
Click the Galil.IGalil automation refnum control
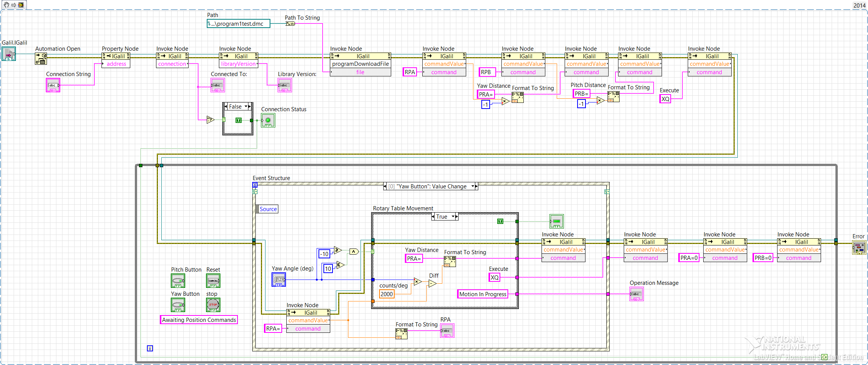pyautogui.click(x=8, y=54)
